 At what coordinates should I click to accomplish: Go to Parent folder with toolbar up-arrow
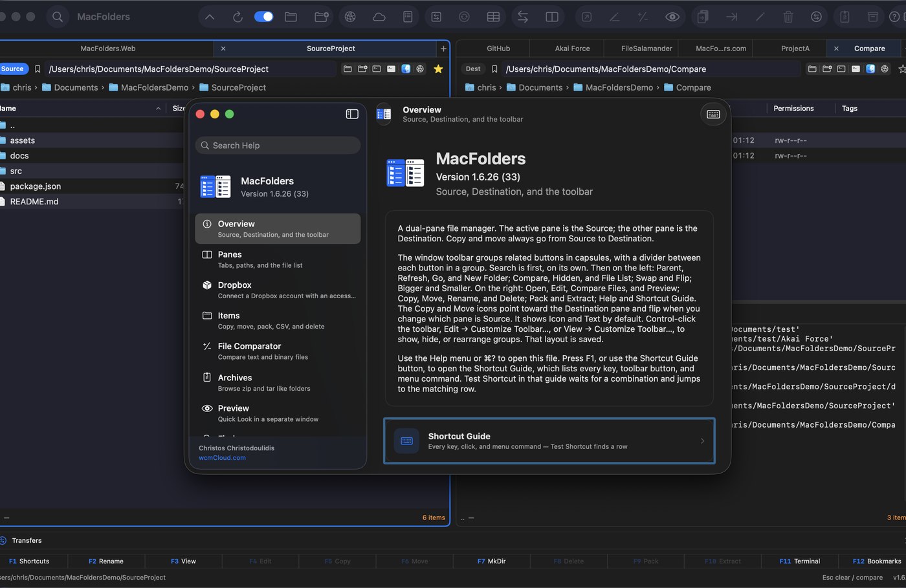click(210, 17)
